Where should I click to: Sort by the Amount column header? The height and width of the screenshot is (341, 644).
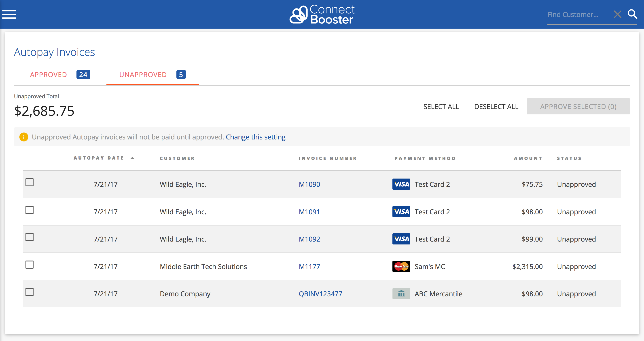point(528,158)
